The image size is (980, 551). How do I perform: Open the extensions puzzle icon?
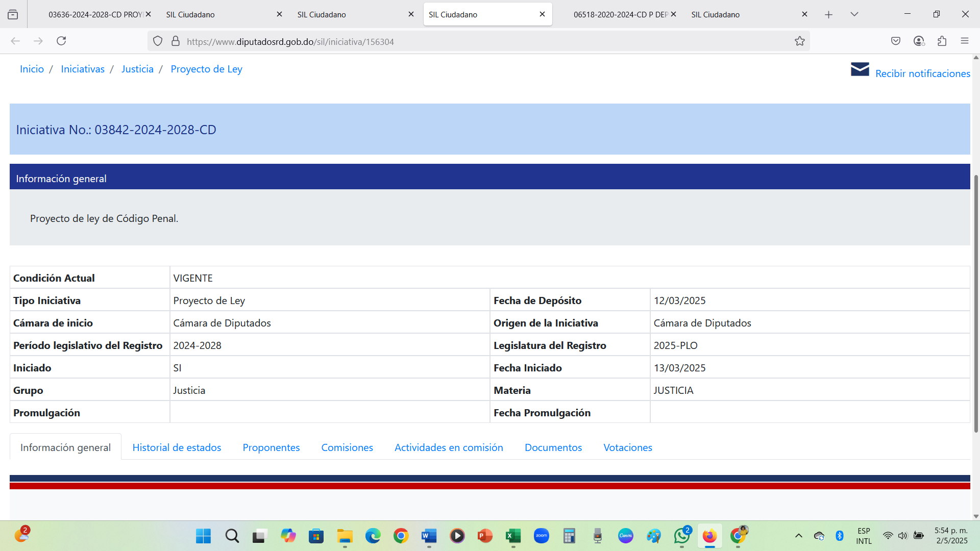[942, 41]
